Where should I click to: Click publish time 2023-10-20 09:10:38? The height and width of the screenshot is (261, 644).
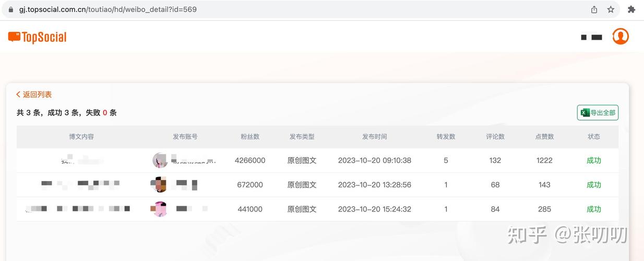375,161
